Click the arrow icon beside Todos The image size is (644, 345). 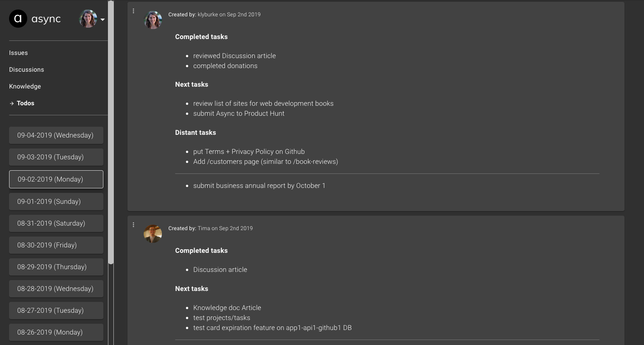coord(11,103)
